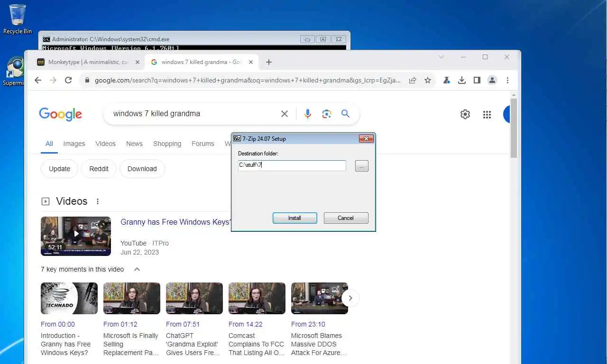Click the Chrome forward arrow
The height and width of the screenshot is (364, 607).
coord(53,80)
